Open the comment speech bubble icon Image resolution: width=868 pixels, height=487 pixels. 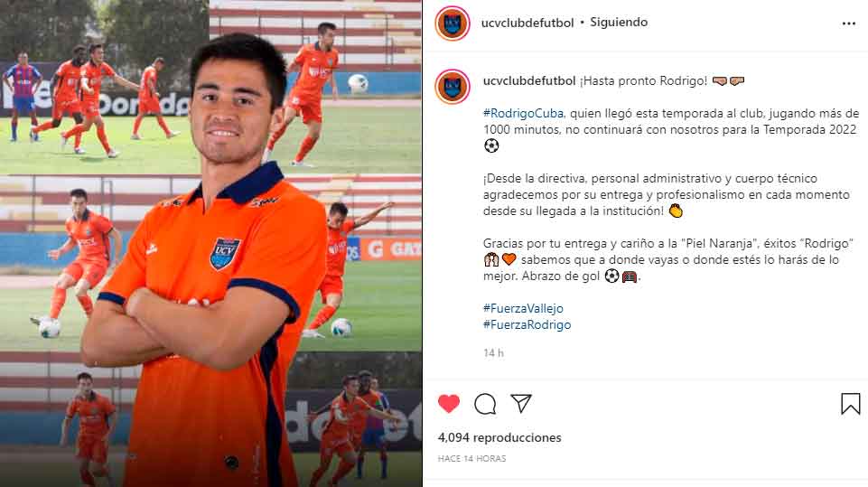485,404
